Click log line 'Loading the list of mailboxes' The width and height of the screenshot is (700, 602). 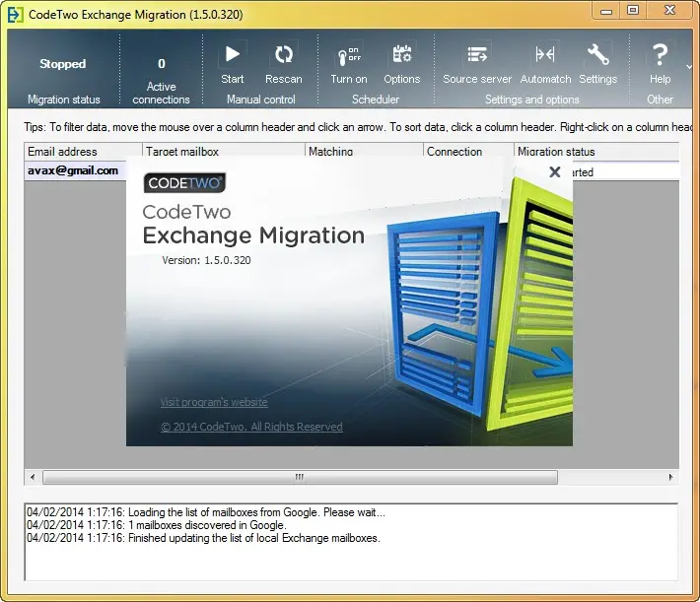click(x=206, y=512)
